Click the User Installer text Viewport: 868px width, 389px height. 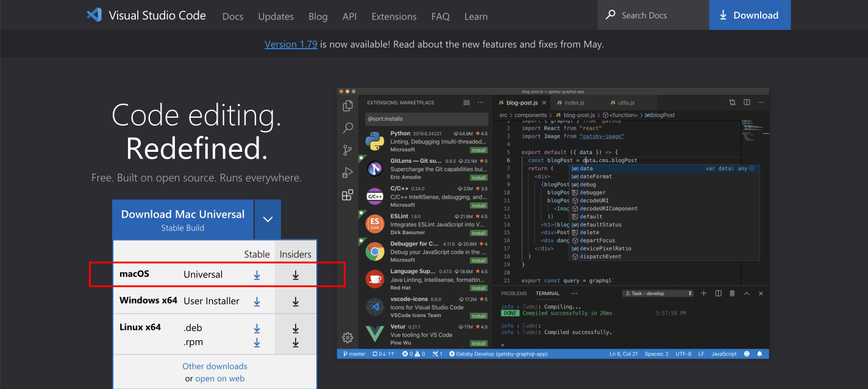[x=212, y=301]
